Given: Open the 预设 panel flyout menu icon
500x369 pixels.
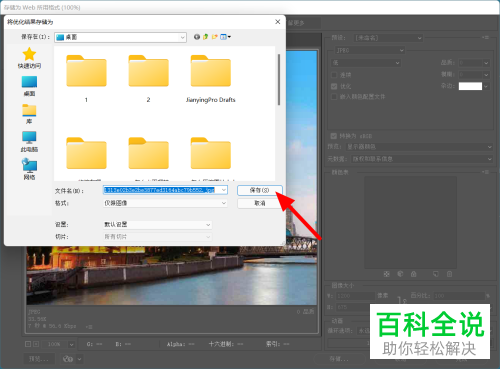Looking at the screenshot, I should [485, 38].
